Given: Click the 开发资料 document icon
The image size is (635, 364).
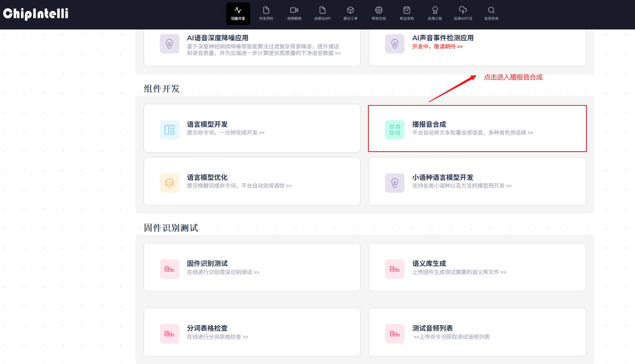Looking at the screenshot, I should (x=266, y=10).
